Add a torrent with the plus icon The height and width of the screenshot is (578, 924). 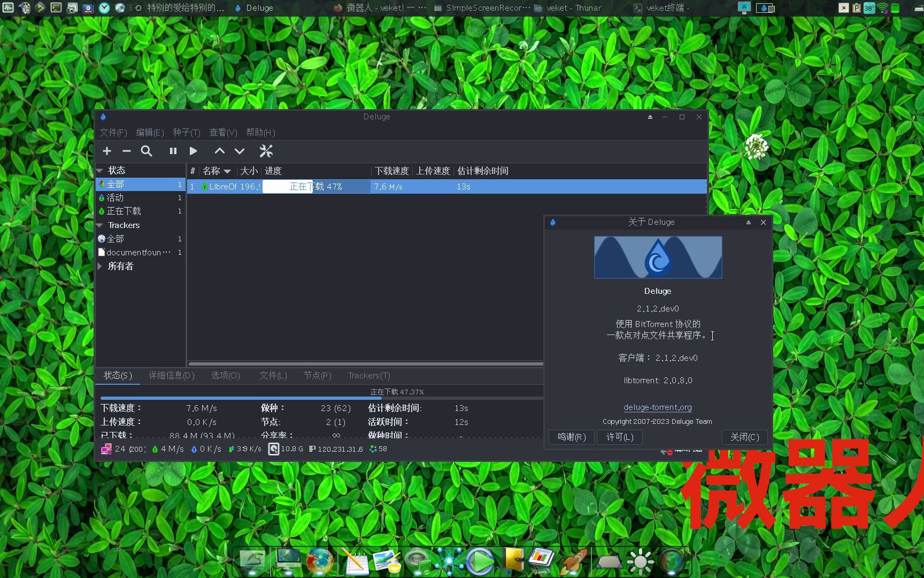point(107,151)
